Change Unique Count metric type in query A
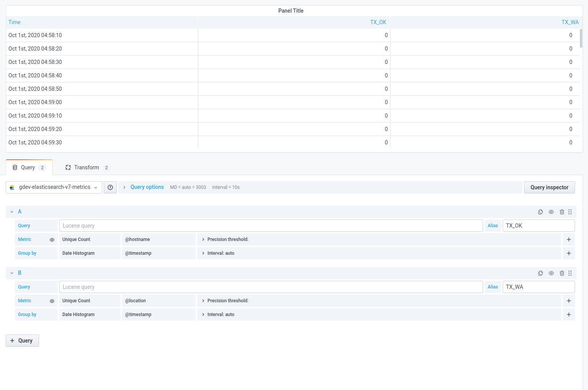 coord(90,239)
